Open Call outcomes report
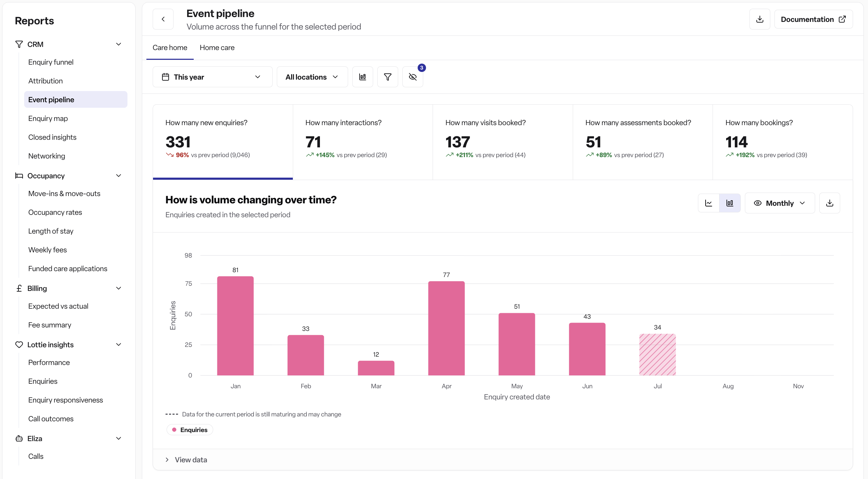868x479 pixels. pyautogui.click(x=76, y=419)
